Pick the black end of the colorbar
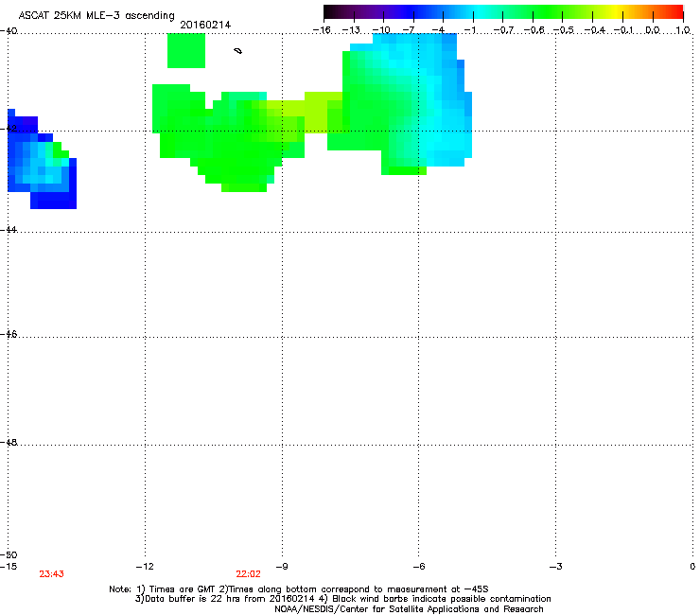 330,12
